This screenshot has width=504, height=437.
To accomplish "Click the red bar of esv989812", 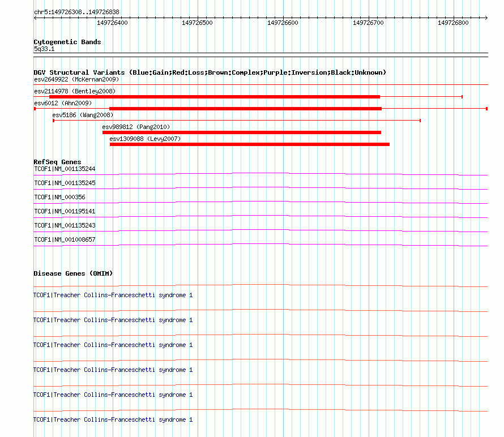I will (242, 132).
